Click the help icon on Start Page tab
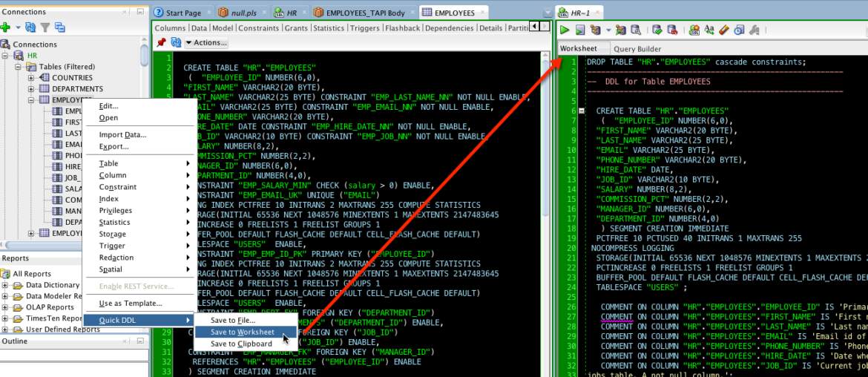 coord(158,12)
